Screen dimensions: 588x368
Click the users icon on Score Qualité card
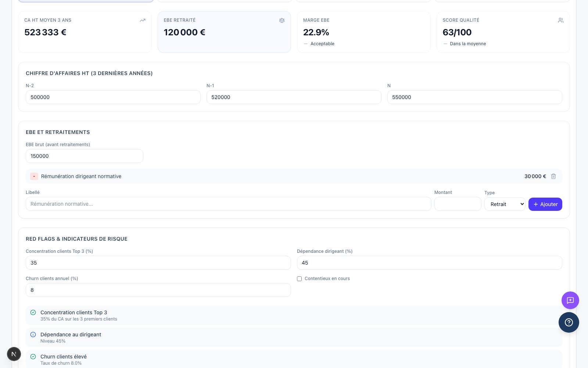[x=561, y=20]
